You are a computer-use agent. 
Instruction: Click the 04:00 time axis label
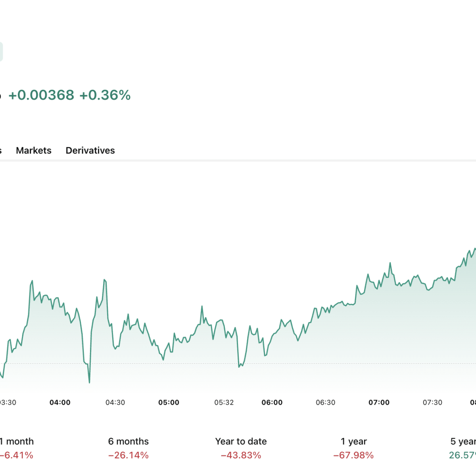click(x=60, y=403)
